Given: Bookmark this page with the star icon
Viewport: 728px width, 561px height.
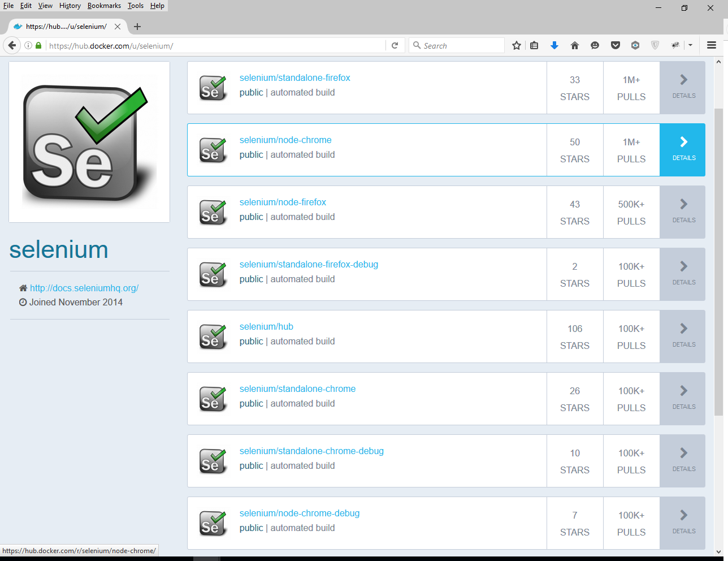Looking at the screenshot, I should point(516,45).
